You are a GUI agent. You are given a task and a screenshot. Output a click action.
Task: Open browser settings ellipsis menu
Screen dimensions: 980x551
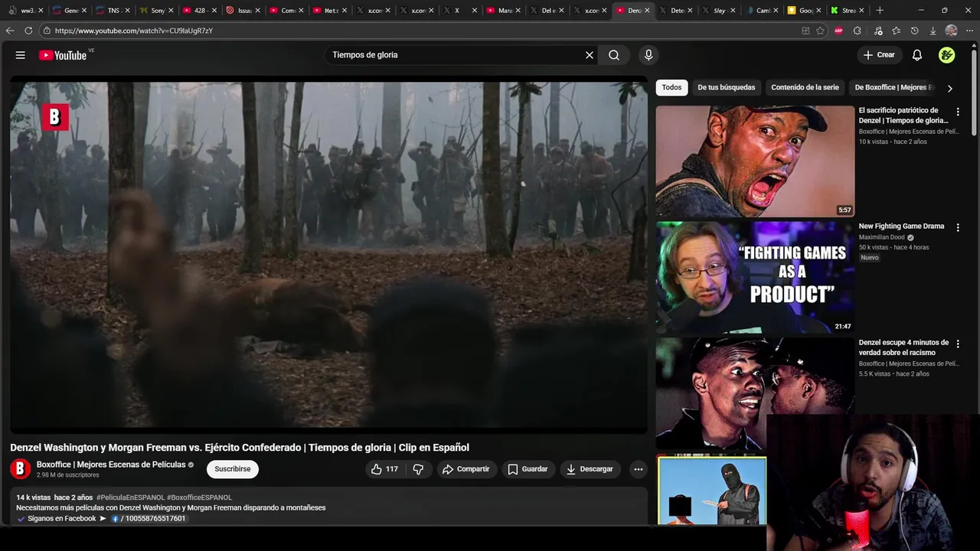[x=970, y=31]
